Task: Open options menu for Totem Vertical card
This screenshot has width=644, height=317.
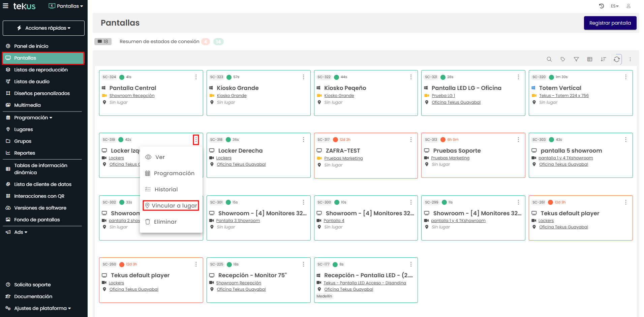Action: click(625, 77)
